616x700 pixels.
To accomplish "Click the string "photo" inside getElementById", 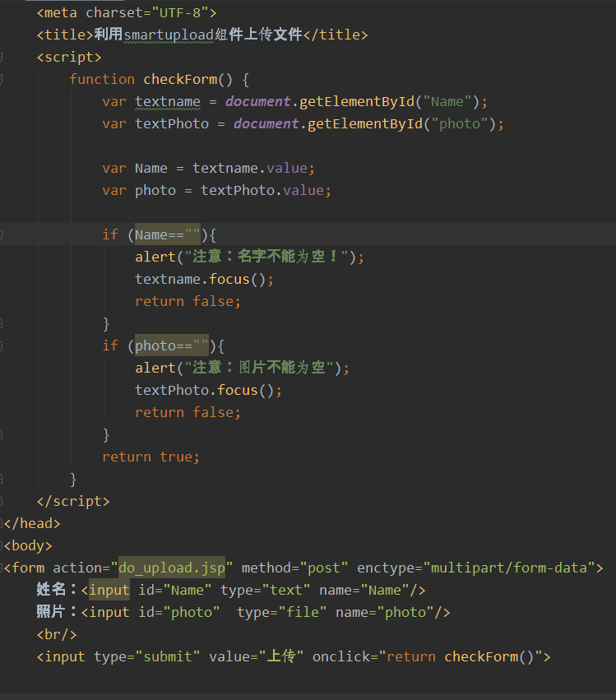I will (460, 123).
